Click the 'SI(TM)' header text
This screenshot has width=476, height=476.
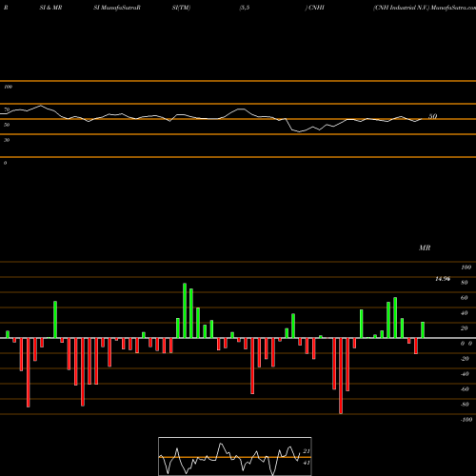[181, 8]
